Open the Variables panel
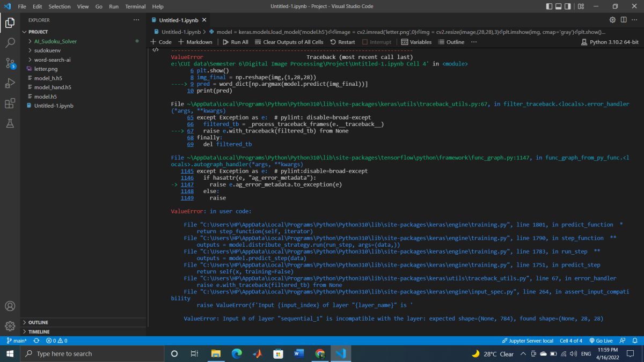The height and width of the screenshot is (362, 644). point(416,42)
